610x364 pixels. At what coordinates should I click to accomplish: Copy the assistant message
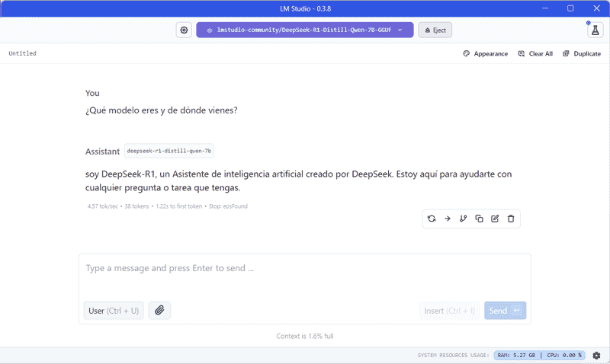(x=479, y=219)
